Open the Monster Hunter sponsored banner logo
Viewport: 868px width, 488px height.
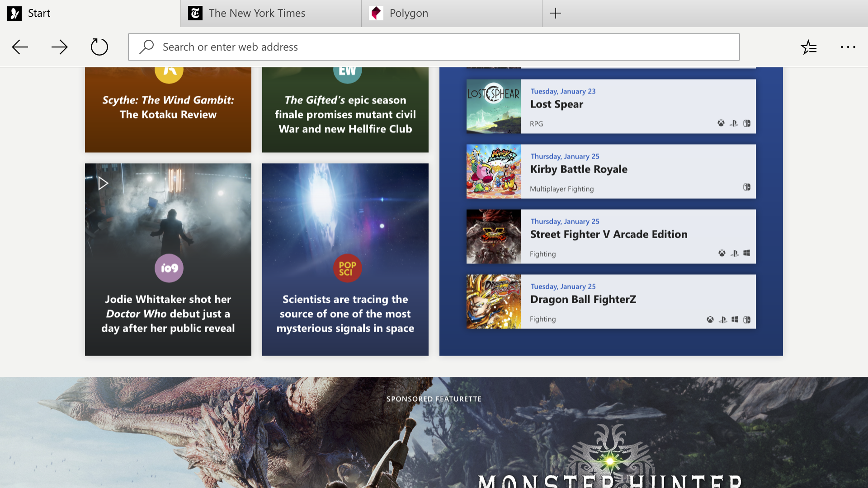click(x=610, y=456)
